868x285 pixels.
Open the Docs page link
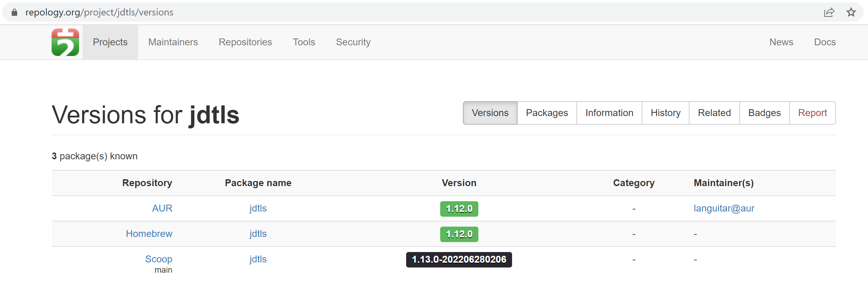[825, 42]
